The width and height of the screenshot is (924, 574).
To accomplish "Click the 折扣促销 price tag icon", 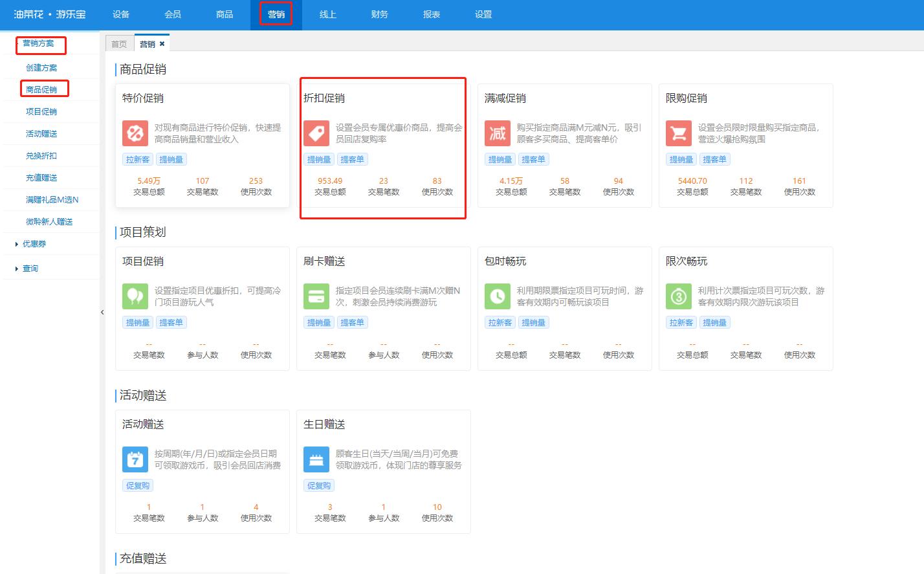I will click(316, 133).
